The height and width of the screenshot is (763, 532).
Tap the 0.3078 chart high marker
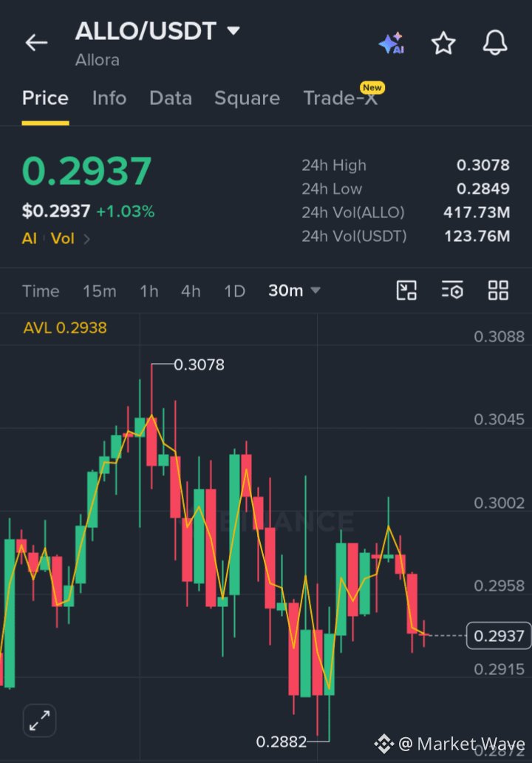pyautogui.click(x=199, y=364)
